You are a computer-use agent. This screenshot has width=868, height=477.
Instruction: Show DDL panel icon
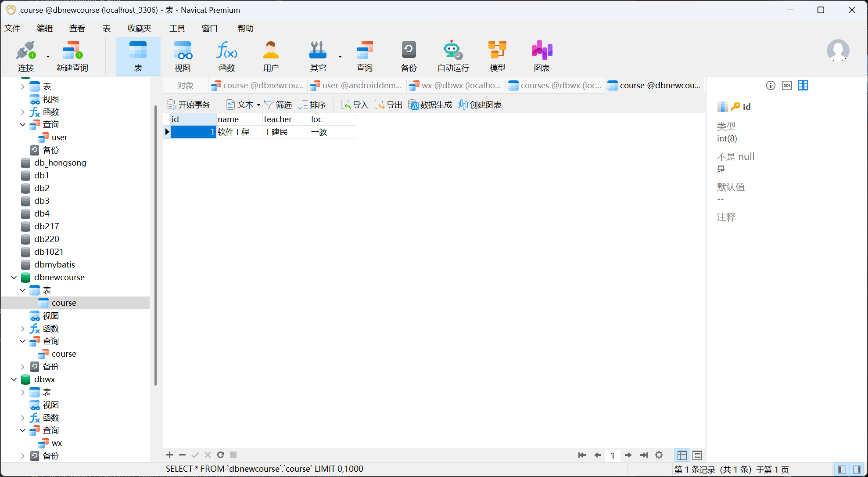[x=787, y=86]
